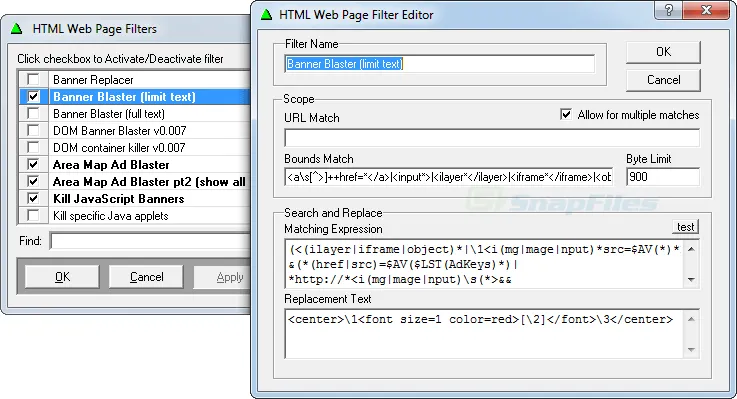The height and width of the screenshot is (399, 737).
Task: Click inside the Replacement Text area
Action: click(x=484, y=334)
